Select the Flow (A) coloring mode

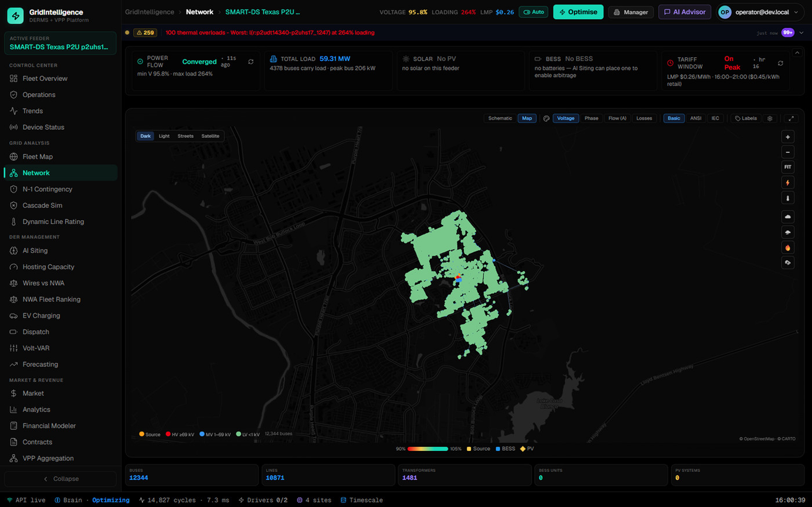pos(617,118)
